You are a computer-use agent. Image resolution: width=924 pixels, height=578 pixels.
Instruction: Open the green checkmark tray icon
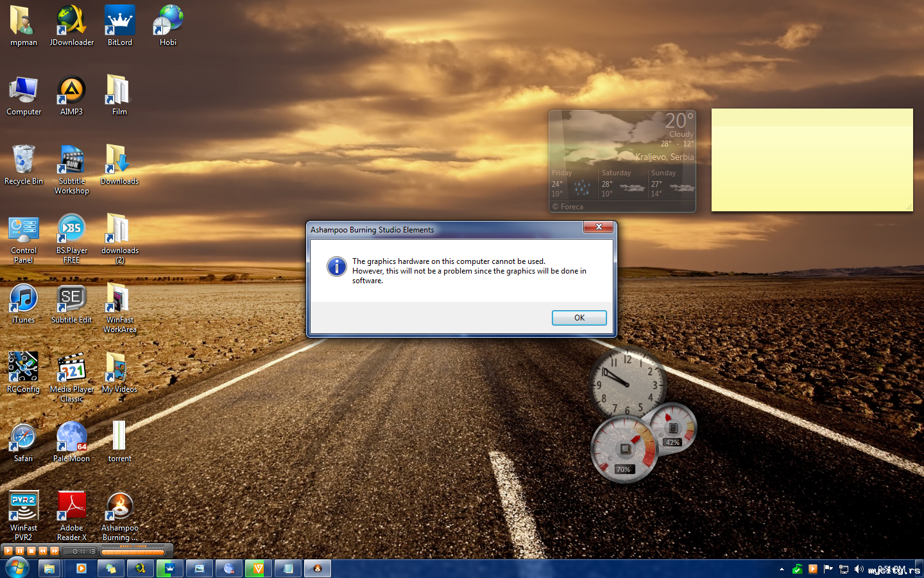[798, 569]
